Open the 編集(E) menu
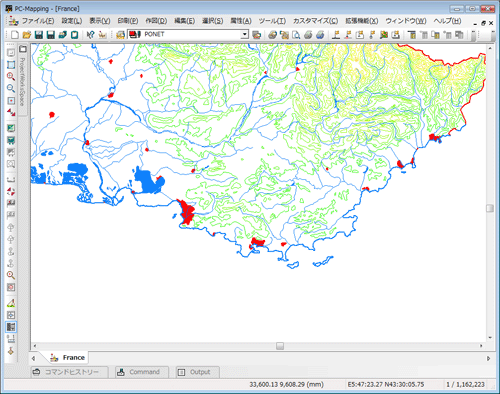 185,21
